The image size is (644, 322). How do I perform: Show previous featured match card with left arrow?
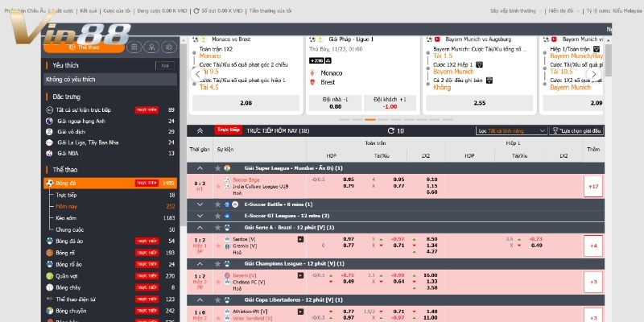198,74
